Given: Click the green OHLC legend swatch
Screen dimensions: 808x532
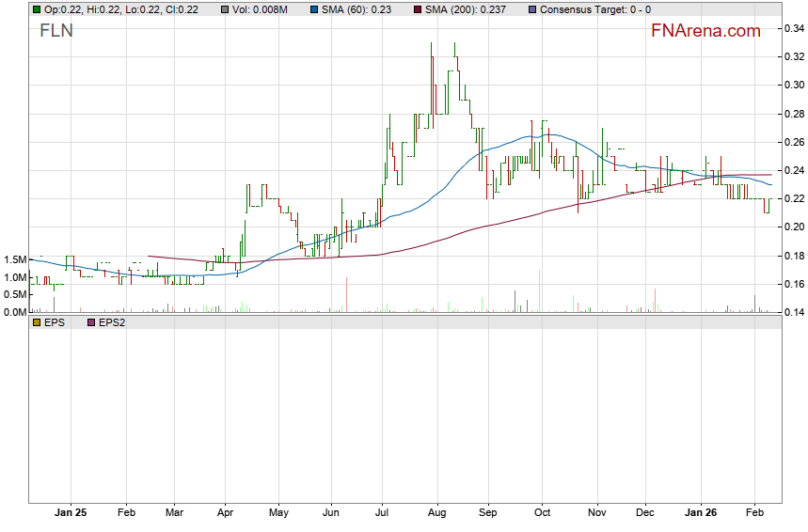Looking at the screenshot, I should tap(37, 9).
